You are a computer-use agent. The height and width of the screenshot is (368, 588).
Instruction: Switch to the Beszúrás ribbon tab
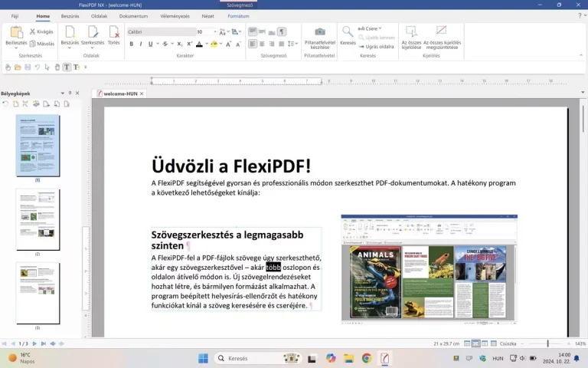pyautogui.click(x=70, y=16)
